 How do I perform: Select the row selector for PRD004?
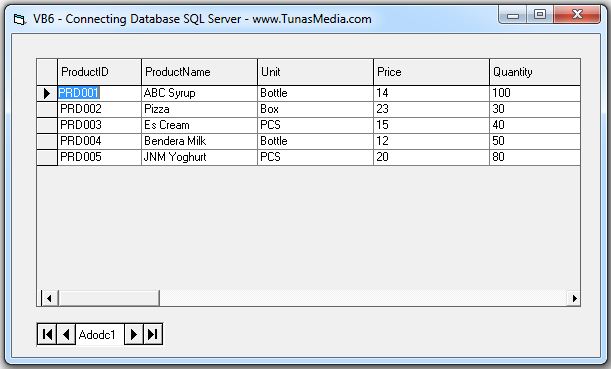[47, 141]
